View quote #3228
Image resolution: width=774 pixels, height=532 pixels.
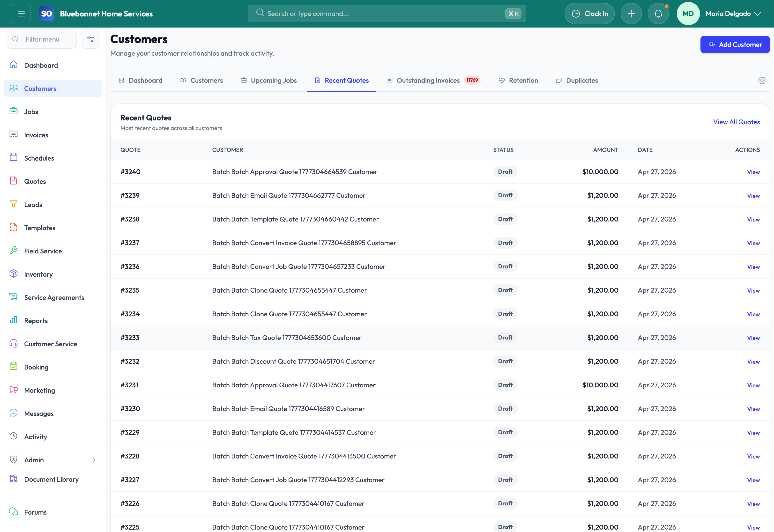pos(753,456)
